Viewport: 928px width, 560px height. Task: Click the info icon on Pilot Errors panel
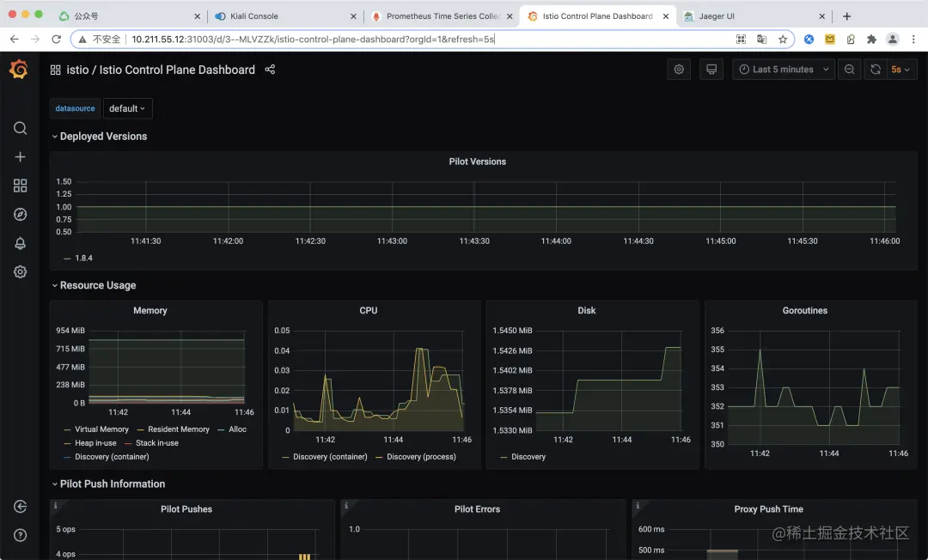346,506
